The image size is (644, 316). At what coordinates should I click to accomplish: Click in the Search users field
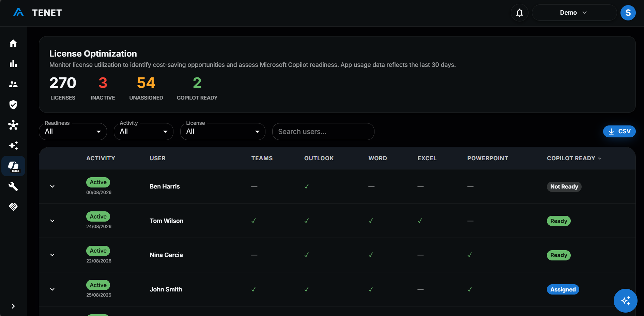323,132
